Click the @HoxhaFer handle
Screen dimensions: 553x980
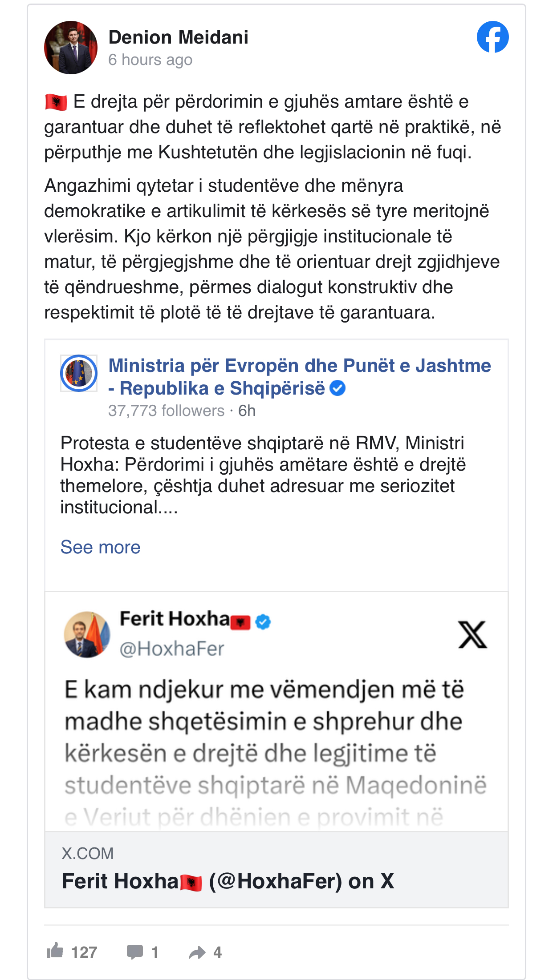coord(172,649)
